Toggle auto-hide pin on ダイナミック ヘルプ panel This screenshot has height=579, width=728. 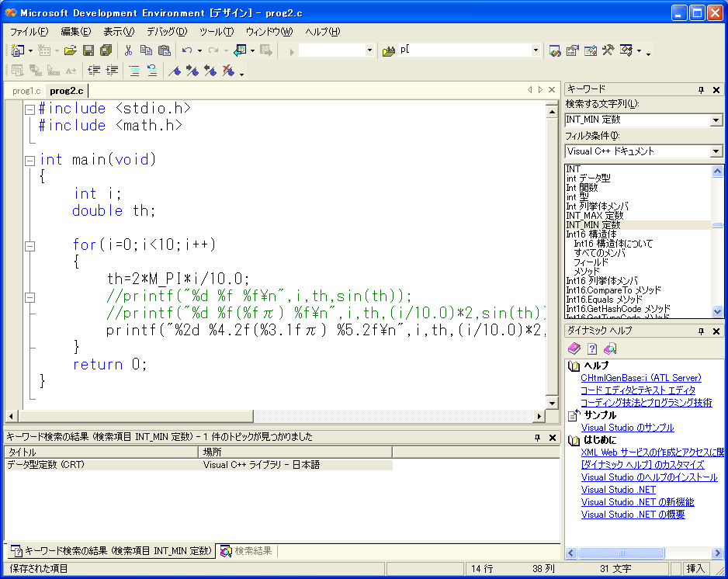point(701,331)
